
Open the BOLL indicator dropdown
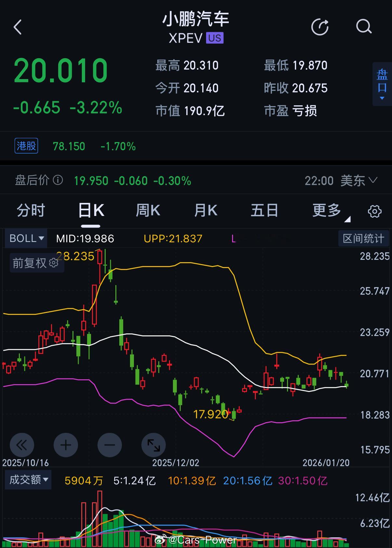tap(26, 238)
